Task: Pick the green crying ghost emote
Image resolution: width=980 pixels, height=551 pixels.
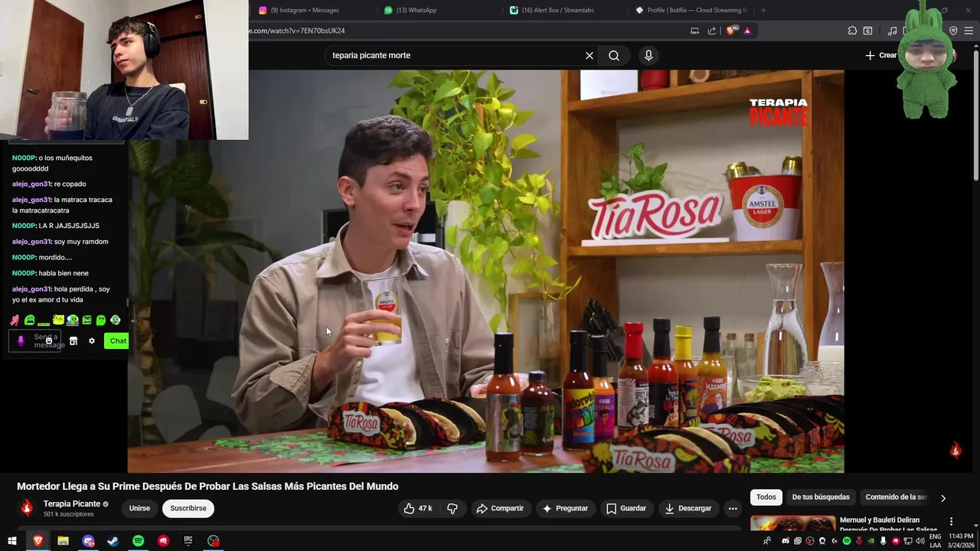Action: pyautogui.click(x=29, y=320)
